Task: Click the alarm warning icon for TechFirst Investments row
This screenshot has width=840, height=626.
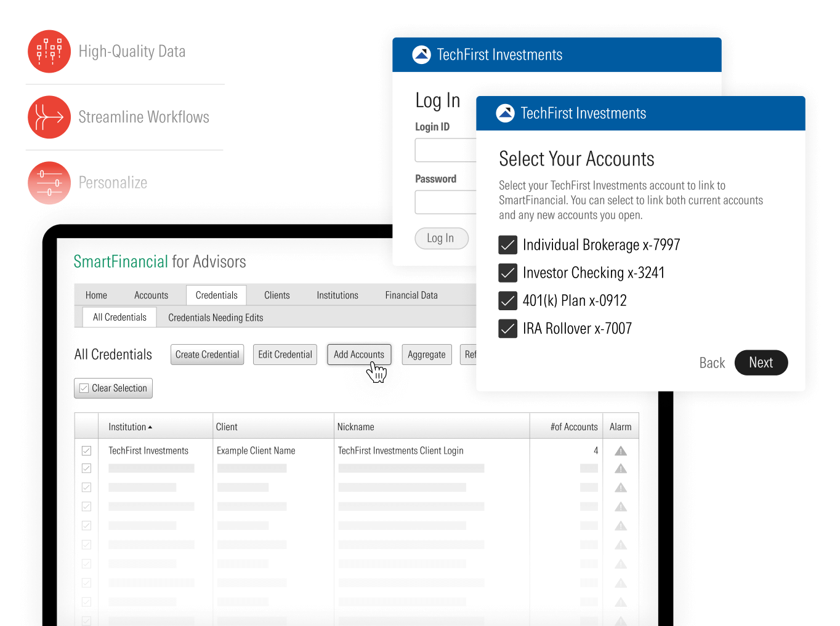Action: point(620,451)
